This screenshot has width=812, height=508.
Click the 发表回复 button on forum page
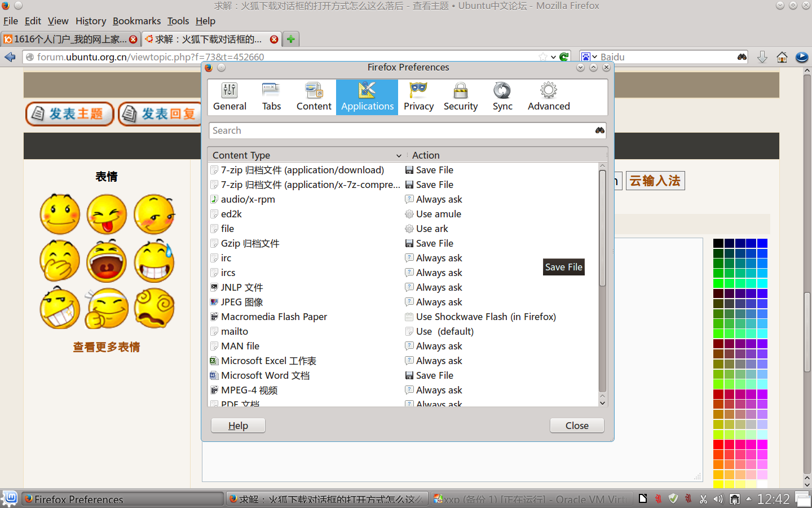(160, 114)
